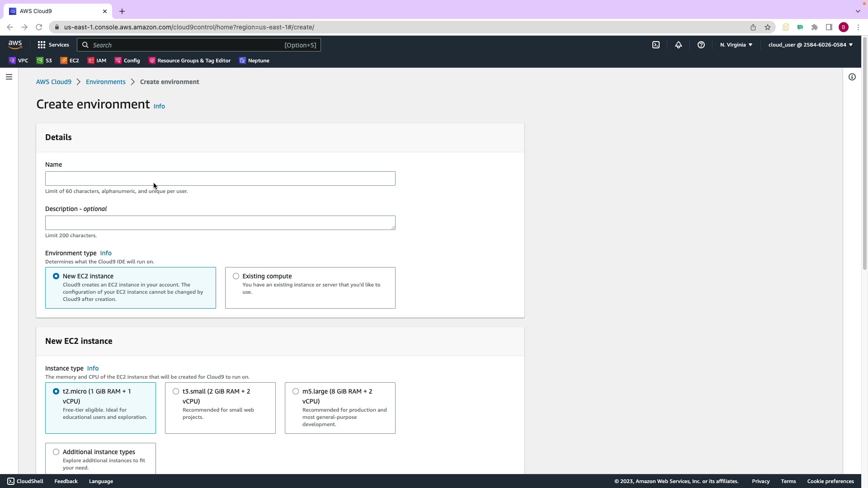The height and width of the screenshot is (488, 868).
Task: Expand the N. Virginia region dropdown
Action: click(736, 45)
